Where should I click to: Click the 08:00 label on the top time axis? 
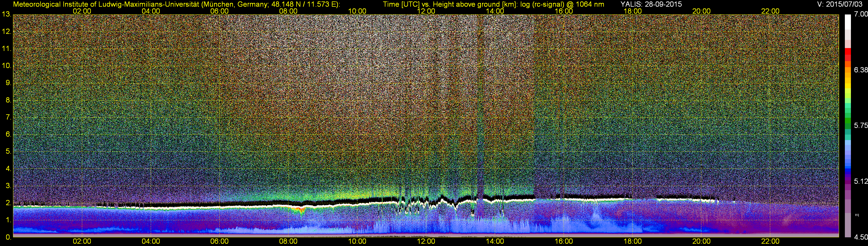[x=288, y=11]
